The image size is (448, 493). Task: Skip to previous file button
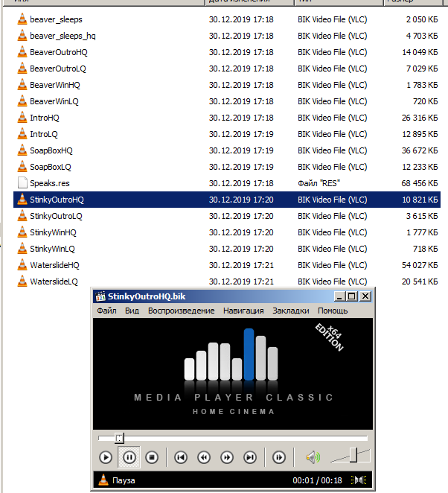tap(181, 457)
